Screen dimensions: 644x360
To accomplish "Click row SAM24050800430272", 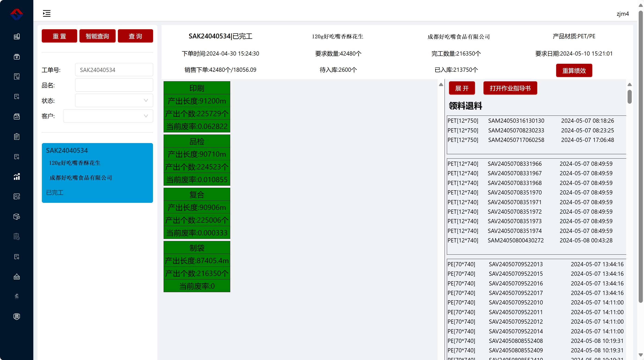I will pyautogui.click(x=536, y=240).
